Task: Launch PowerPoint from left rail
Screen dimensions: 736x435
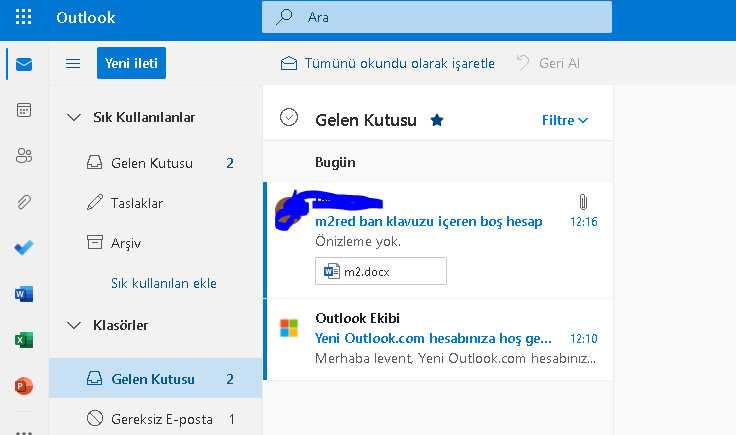Action: 24,386
